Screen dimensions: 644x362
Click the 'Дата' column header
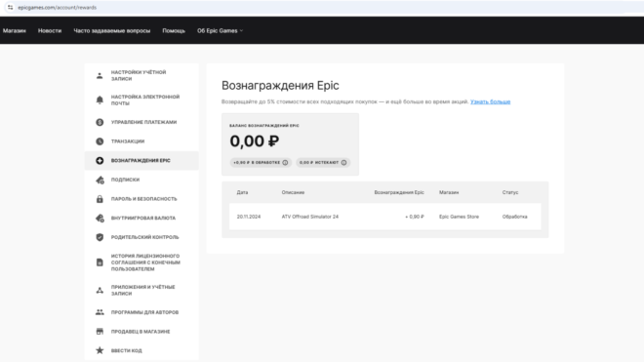click(242, 192)
